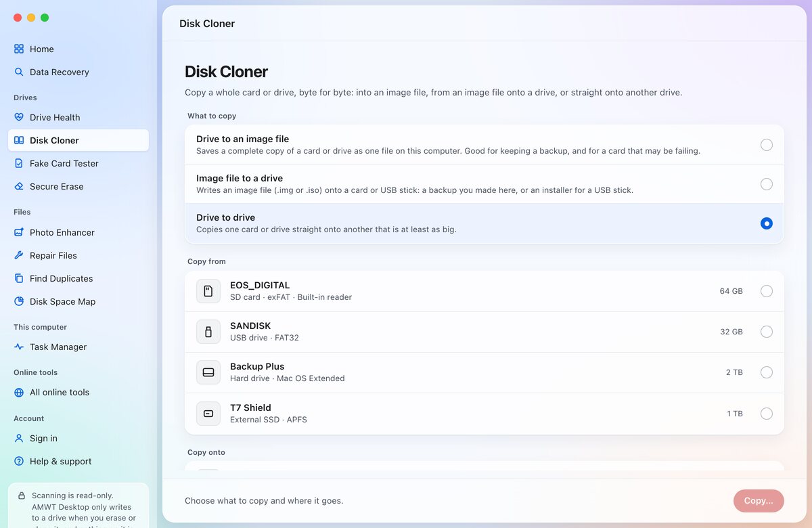This screenshot has width=812, height=528.
Task: Click the macOS green zoom window button
Action: point(45,18)
